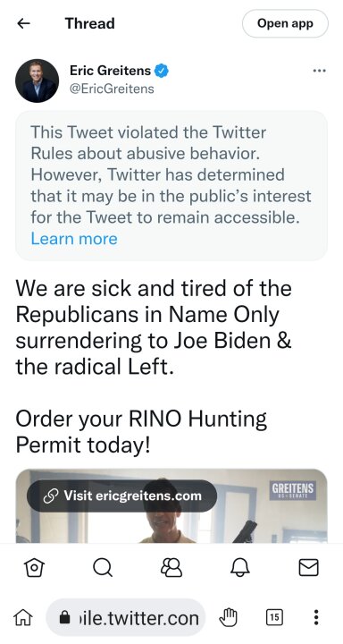
Task: Open Eric Greitens profile picture
Action: pos(37,80)
